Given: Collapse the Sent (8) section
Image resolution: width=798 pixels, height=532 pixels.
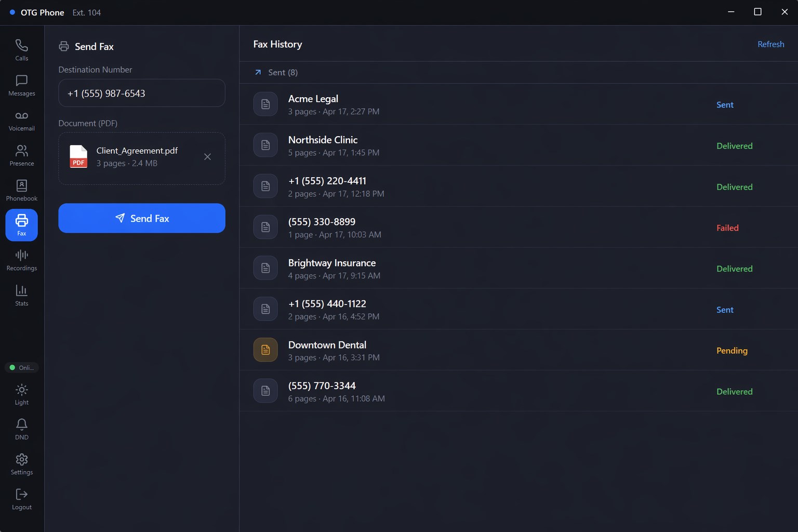Looking at the screenshot, I should click(x=276, y=72).
